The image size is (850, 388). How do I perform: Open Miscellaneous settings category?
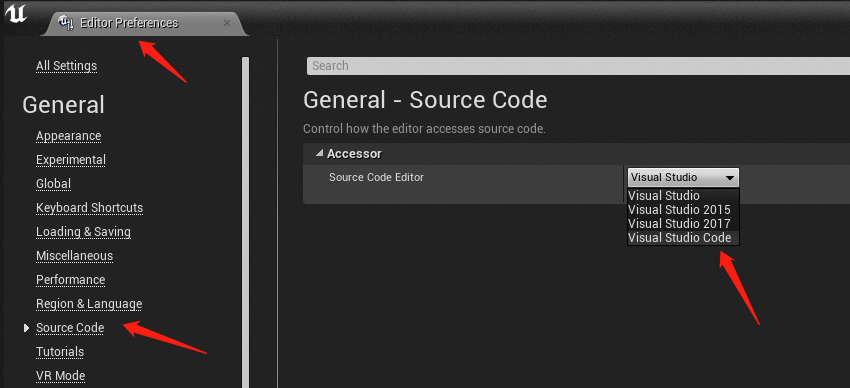(74, 256)
